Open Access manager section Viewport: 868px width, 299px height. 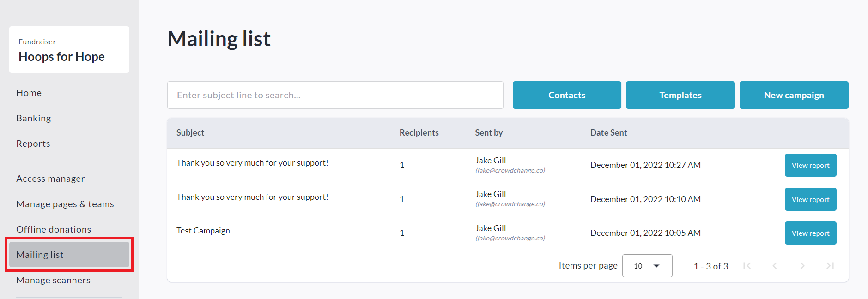(50, 179)
